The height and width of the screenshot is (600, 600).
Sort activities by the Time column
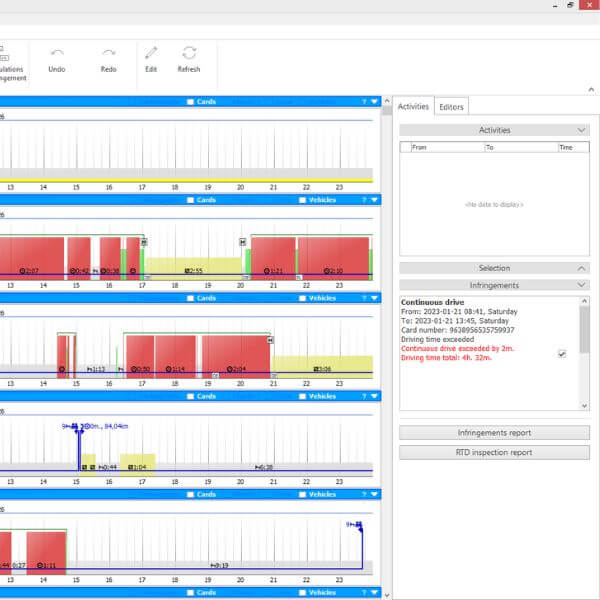[x=574, y=147]
